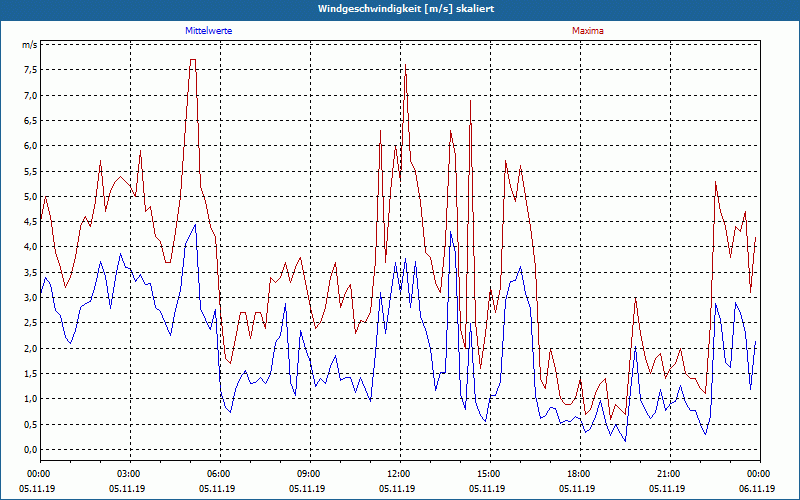Click the red Maxima peak near 05:00
The width and height of the screenshot is (800, 500).
(x=192, y=60)
